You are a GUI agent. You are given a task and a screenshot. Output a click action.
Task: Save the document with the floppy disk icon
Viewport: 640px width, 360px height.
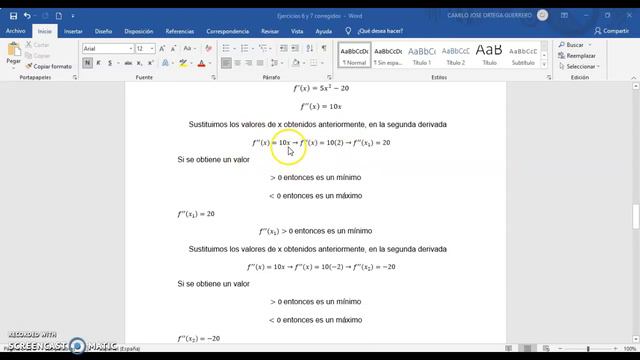coord(13,16)
